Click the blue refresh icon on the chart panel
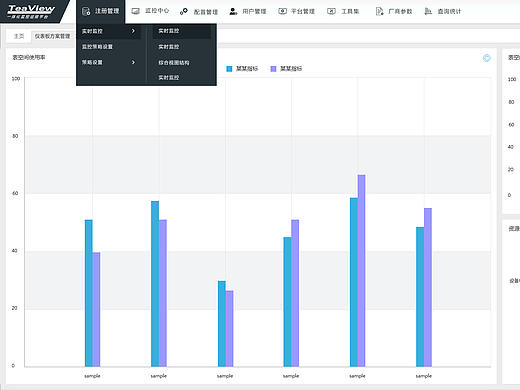The height and width of the screenshot is (390, 520). coord(487,58)
